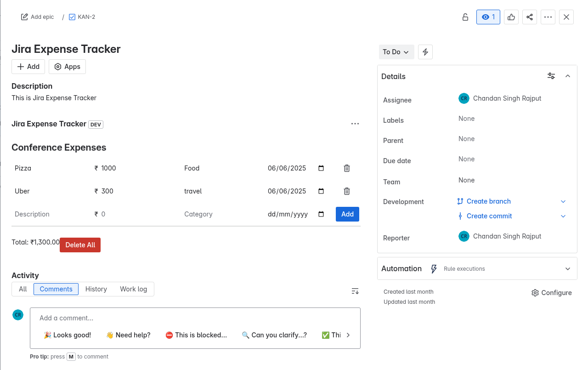Expand the Create branch chevron

coord(563,201)
